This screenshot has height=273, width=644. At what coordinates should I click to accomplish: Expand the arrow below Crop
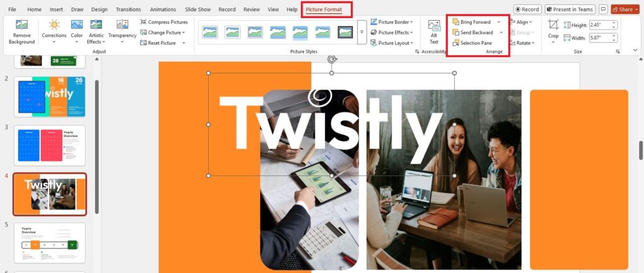(x=553, y=42)
